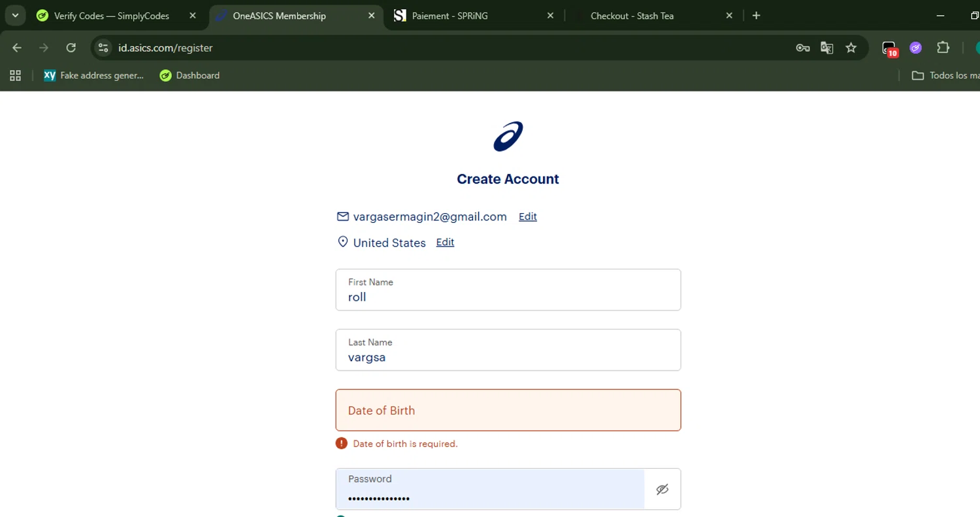Click the red error exclamation icon
This screenshot has width=980, height=517.
[341, 443]
